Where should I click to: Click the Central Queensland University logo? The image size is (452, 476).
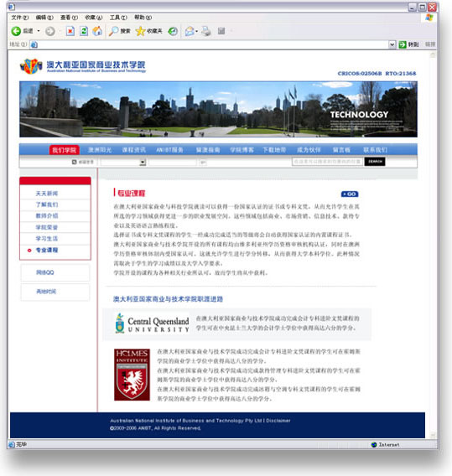(x=152, y=323)
